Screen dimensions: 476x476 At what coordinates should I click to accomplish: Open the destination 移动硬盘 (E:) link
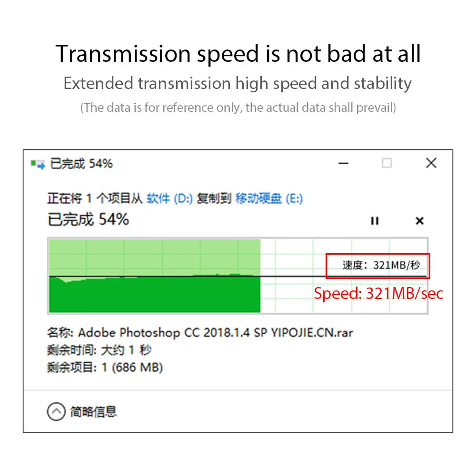[x=269, y=198]
